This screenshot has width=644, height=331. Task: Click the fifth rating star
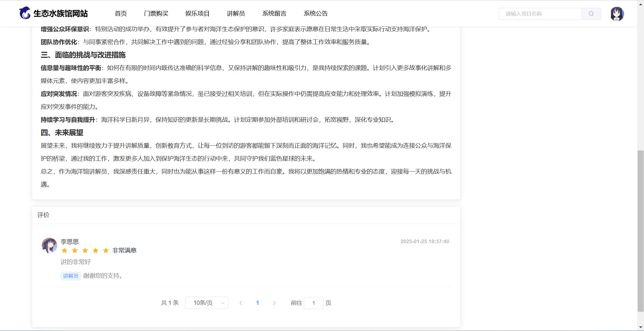106,250
